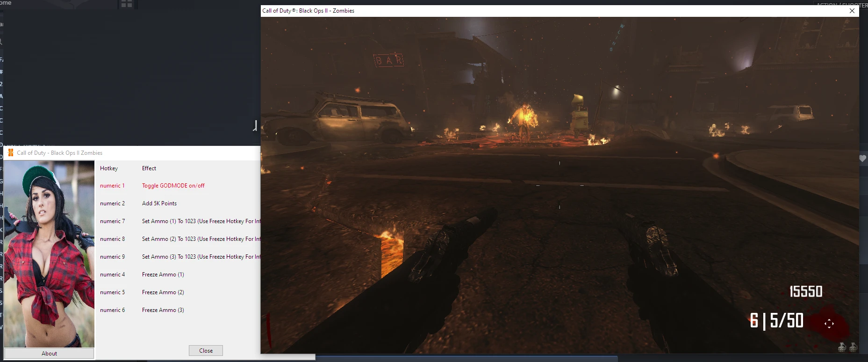Click the trainer's Close button
This screenshot has width=868, height=362.
coord(206,351)
